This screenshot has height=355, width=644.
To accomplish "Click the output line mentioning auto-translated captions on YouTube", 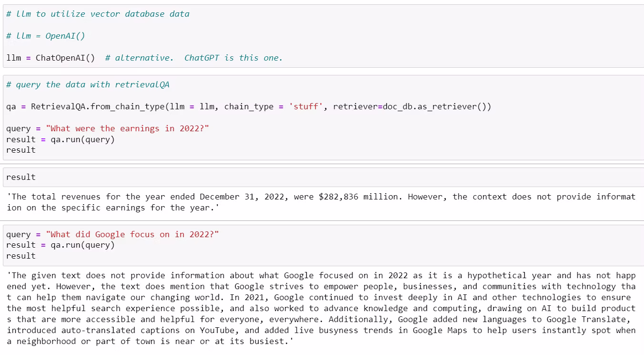I will [x=321, y=330].
